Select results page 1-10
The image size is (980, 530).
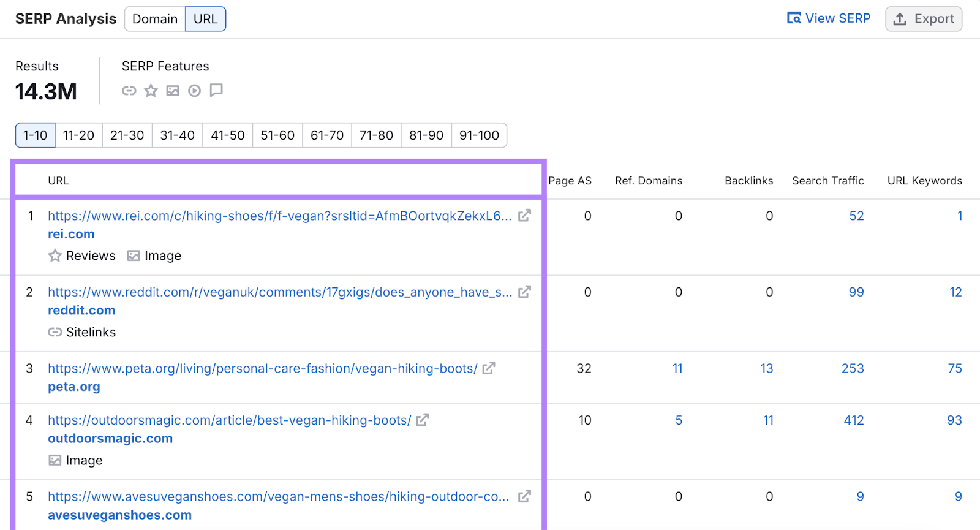(x=36, y=135)
